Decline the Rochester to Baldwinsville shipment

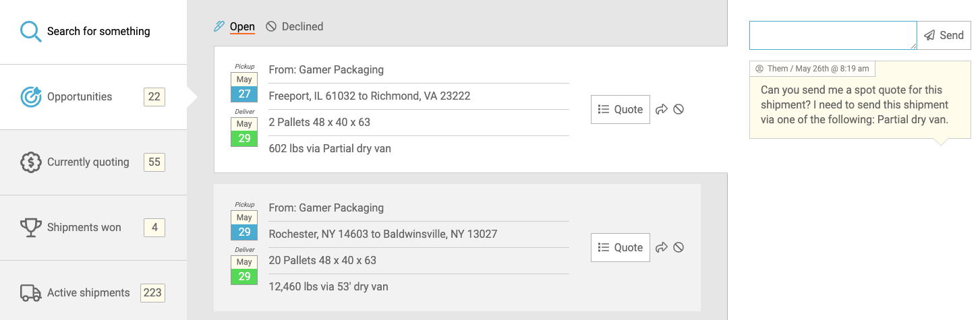click(679, 247)
